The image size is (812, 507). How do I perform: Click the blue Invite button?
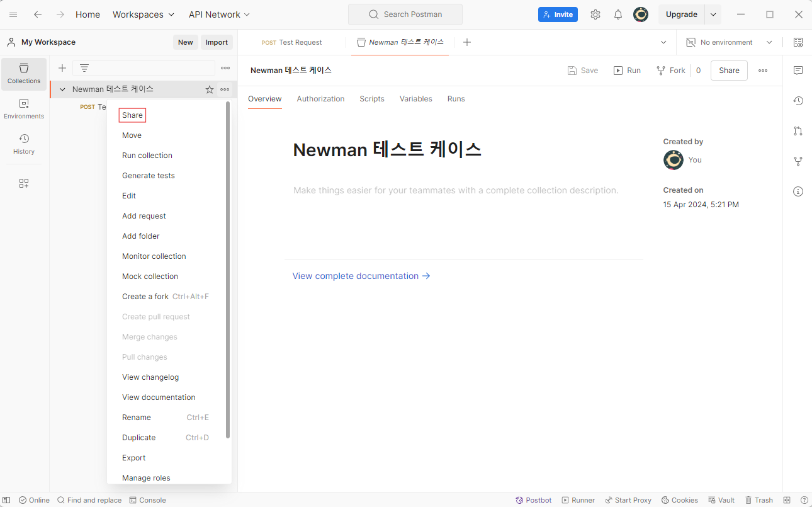tap(558, 14)
